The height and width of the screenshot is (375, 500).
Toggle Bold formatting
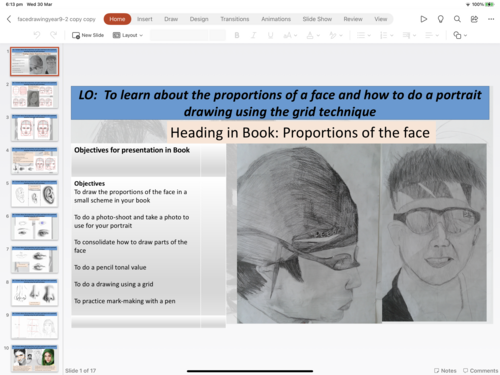pyautogui.click(x=237, y=35)
